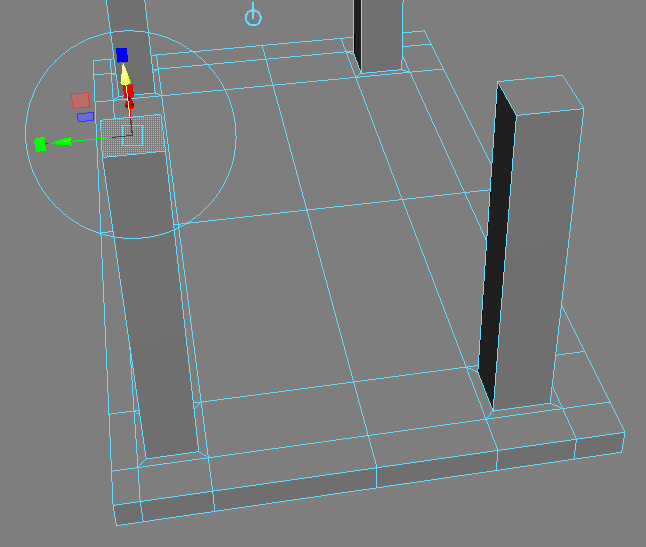Click the red handle below yellow arrow

coord(129,101)
